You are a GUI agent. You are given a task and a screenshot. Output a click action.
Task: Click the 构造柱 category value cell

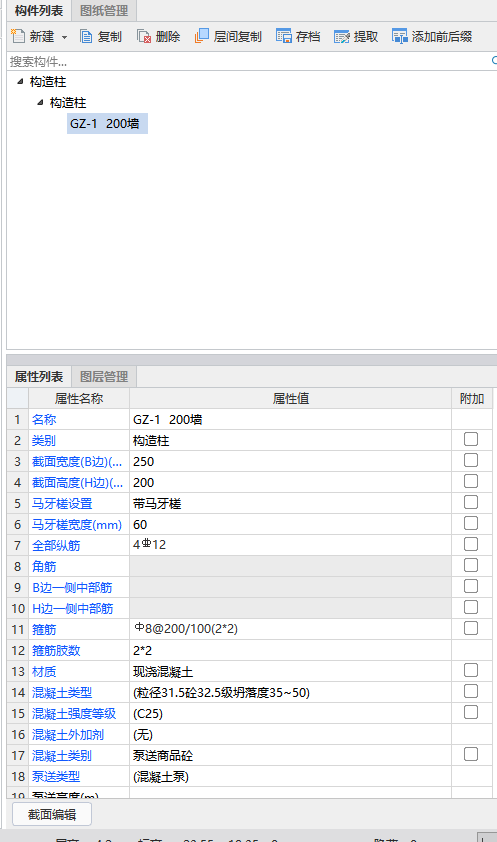tap(290, 440)
